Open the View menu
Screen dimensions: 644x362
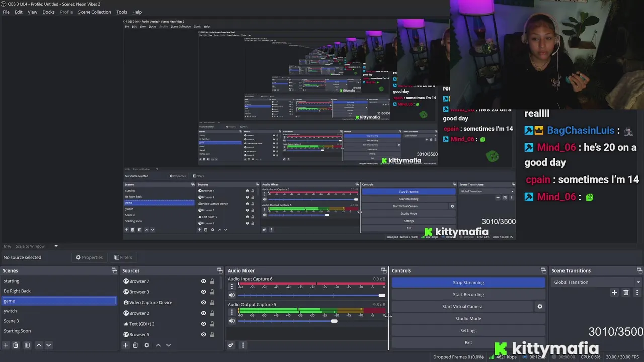32,12
